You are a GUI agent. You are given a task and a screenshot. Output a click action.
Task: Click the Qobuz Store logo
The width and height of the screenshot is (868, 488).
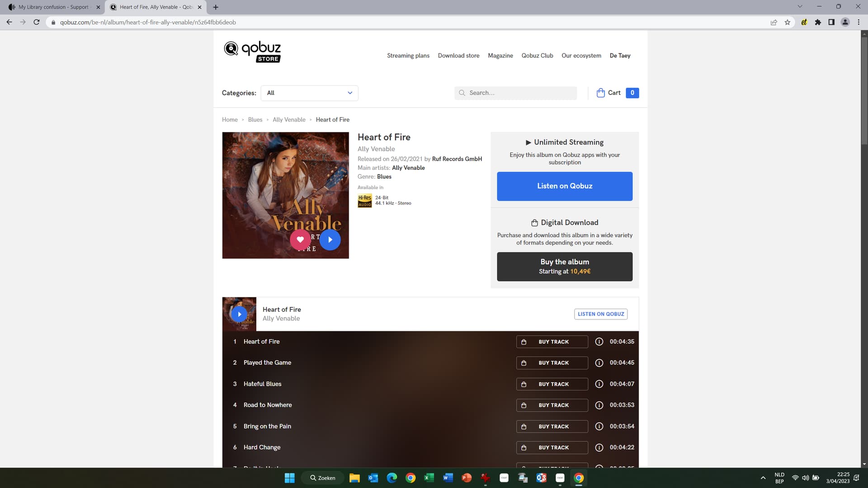pyautogui.click(x=252, y=52)
